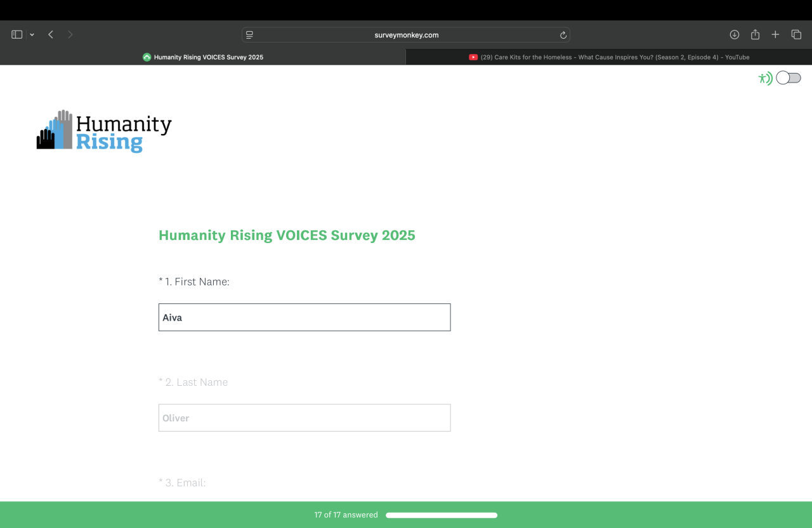The height and width of the screenshot is (528, 812).
Task: Show Safari downloads
Action: point(735,35)
